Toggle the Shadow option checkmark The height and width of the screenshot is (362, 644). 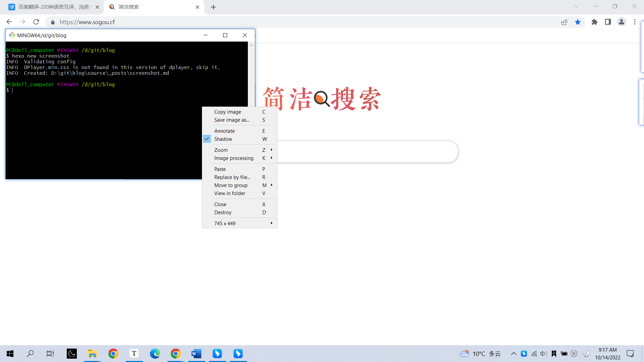pyautogui.click(x=223, y=139)
